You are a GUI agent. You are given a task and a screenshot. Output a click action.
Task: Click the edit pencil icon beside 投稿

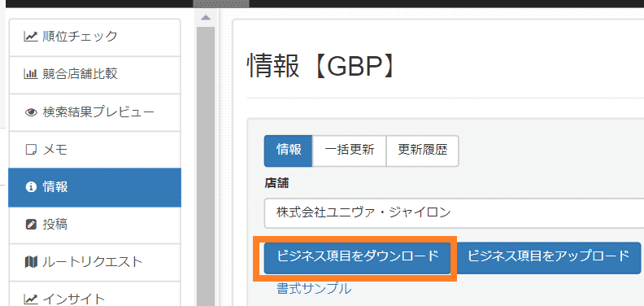pyautogui.click(x=31, y=225)
